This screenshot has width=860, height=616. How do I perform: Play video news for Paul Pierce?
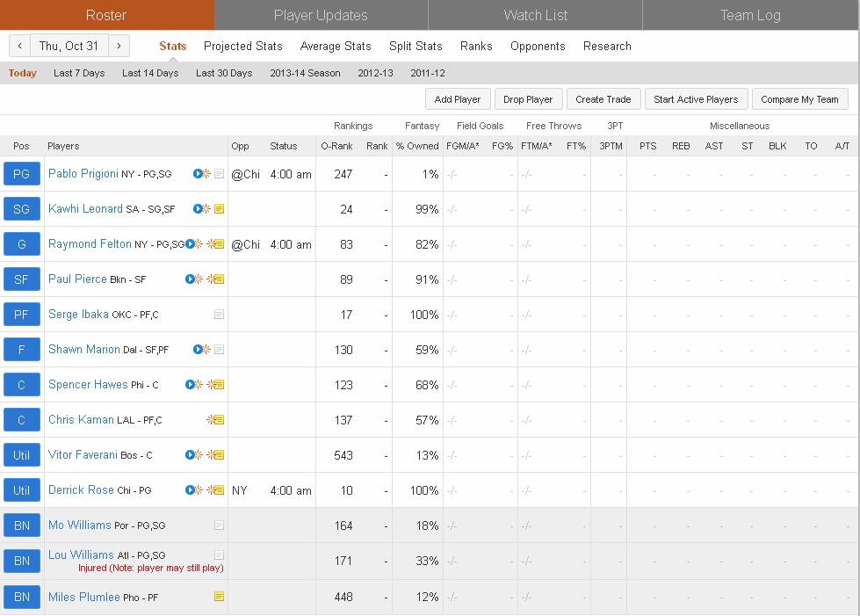tap(191, 279)
